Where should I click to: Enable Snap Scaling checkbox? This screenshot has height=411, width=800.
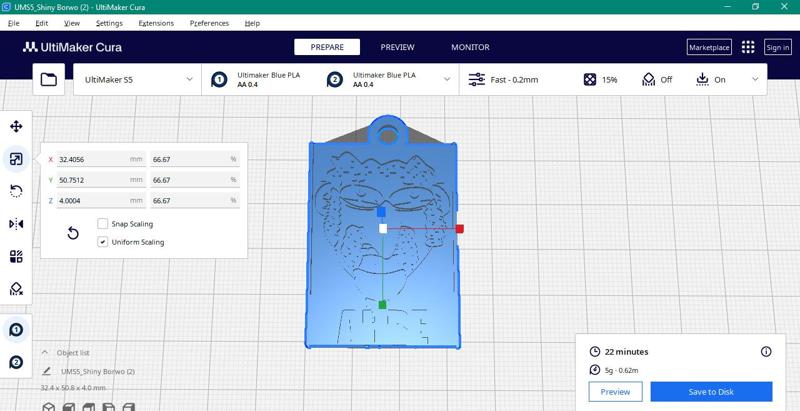(103, 223)
